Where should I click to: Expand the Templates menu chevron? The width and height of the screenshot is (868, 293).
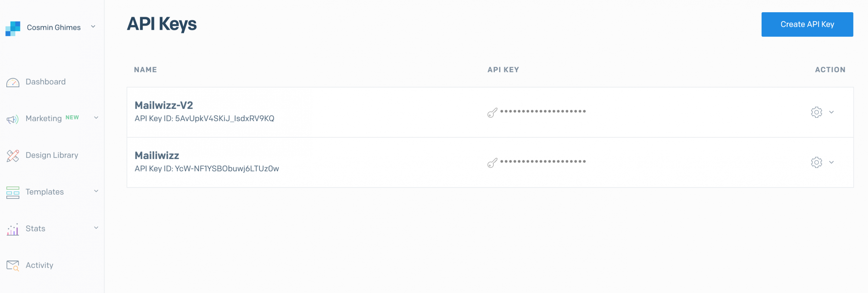click(96, 191)
